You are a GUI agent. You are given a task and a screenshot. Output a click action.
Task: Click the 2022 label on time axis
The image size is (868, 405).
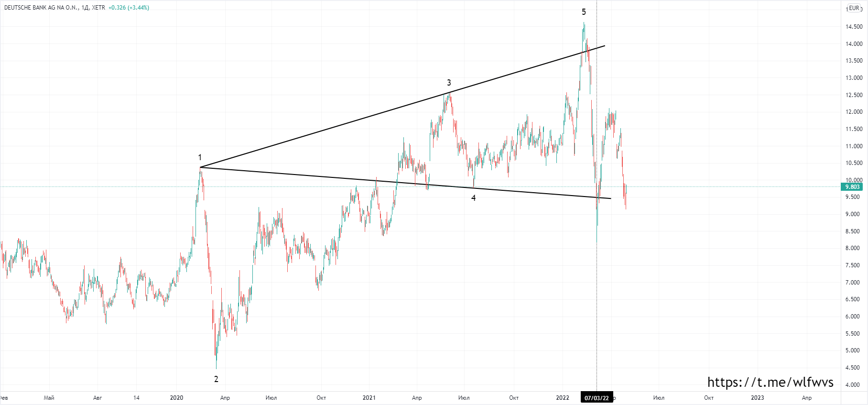tap(563, 398)
